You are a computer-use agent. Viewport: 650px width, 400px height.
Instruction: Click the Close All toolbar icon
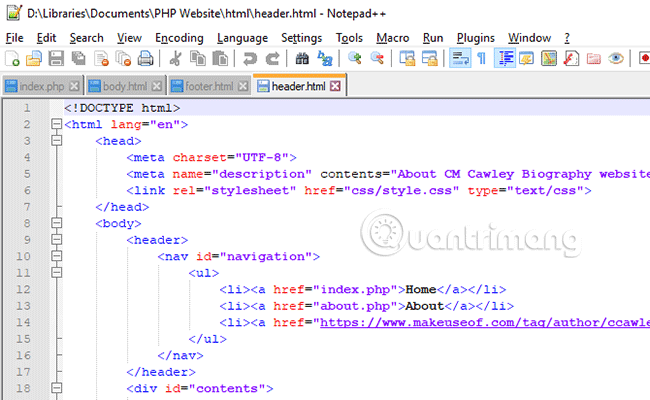(123, 58)
